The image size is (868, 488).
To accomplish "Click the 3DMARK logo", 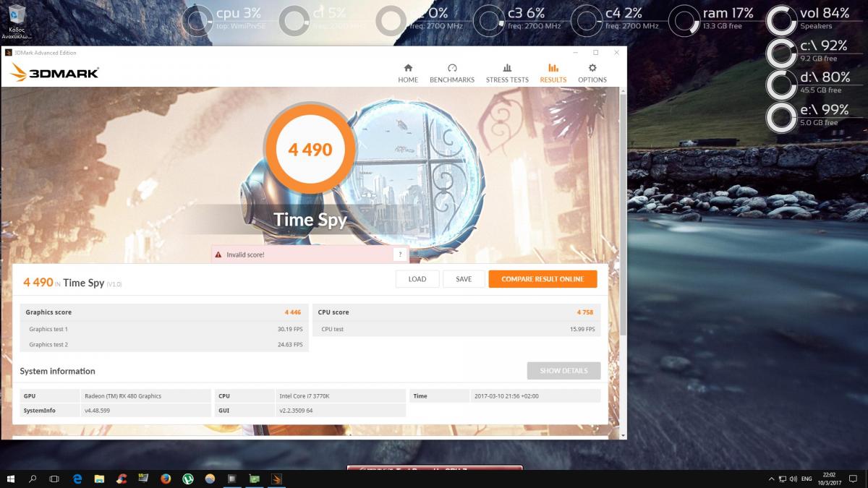I will [x=54, y=72].
